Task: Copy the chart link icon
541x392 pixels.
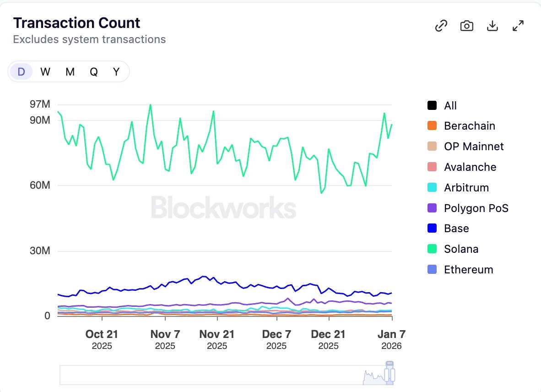Action: click(441, 26)
